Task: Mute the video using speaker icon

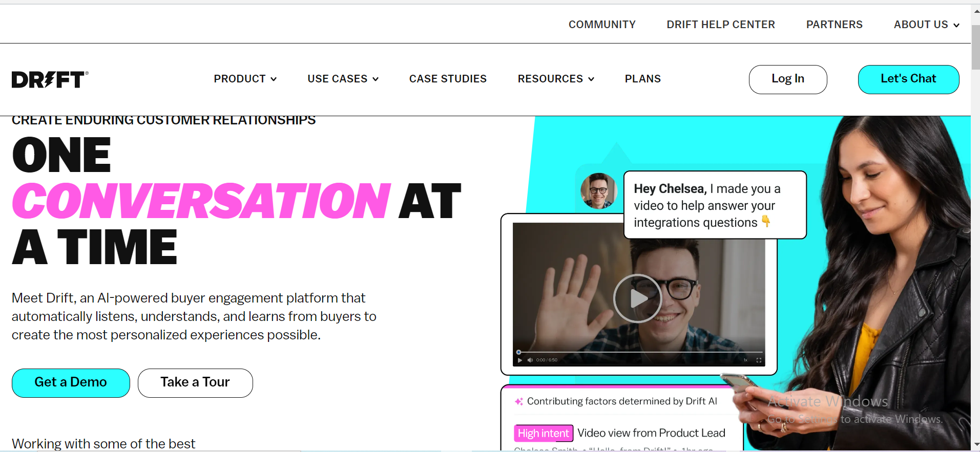Action: pos(530,360)
